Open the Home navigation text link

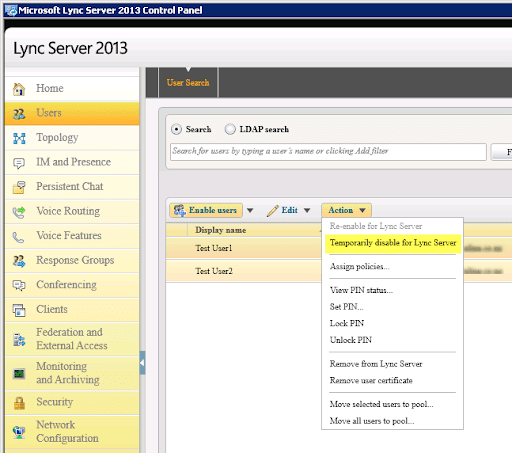(x=50, y=88)
